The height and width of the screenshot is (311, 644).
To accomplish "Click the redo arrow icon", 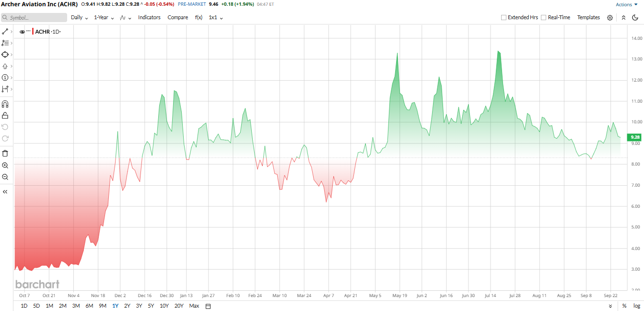I will point(5,138).
